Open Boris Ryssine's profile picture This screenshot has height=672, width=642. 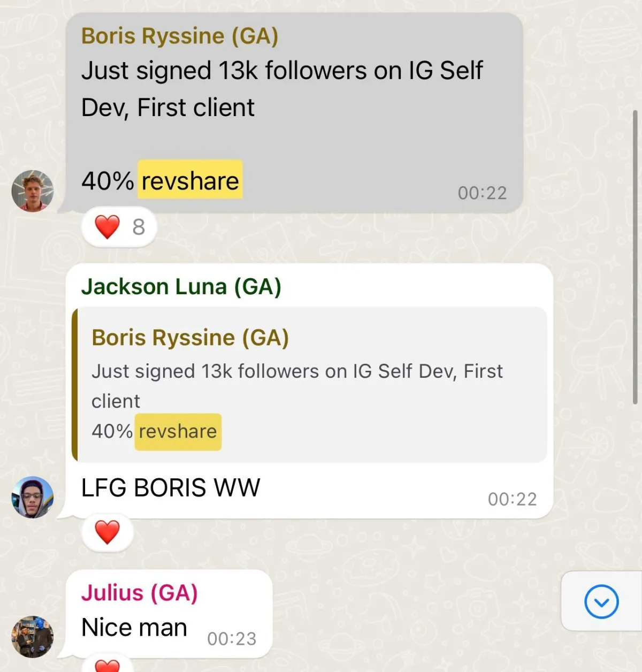[x=33, y=191]
